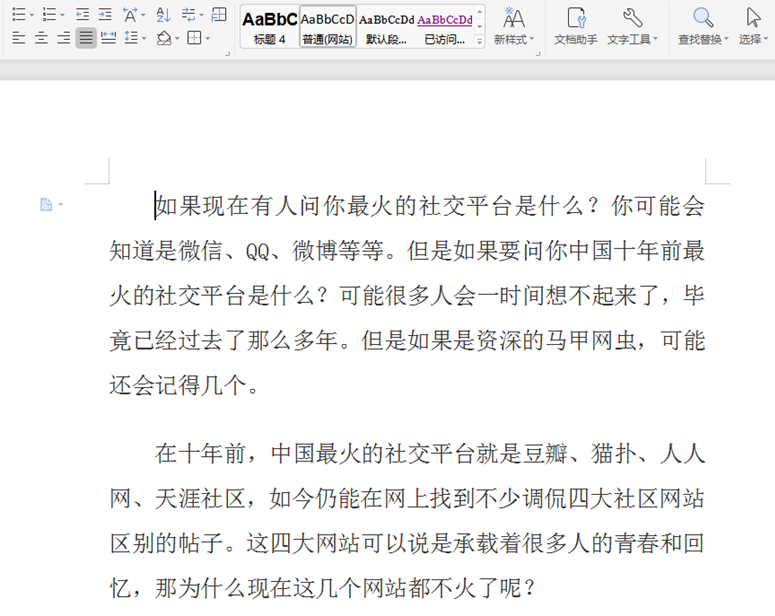This screenshot has height=616, width=775.
Task: Open shading color dropdown arrow
Action: [177, 38]
